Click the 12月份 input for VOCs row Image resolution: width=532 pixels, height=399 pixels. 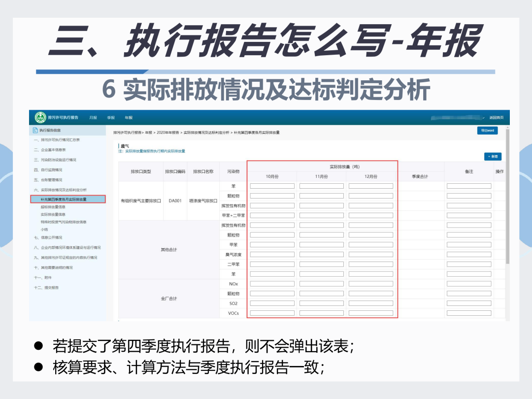point(371,313)
